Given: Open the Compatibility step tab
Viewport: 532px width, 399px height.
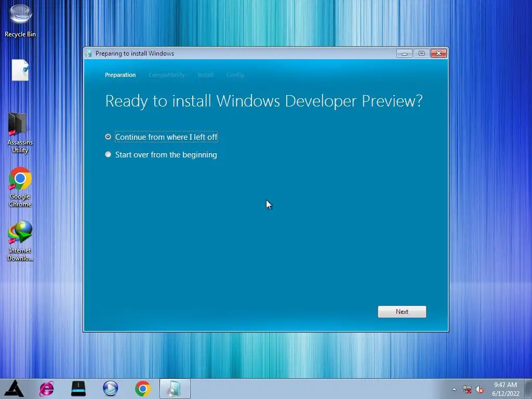Looking at the screenshot, I should [x=167, y=75].
